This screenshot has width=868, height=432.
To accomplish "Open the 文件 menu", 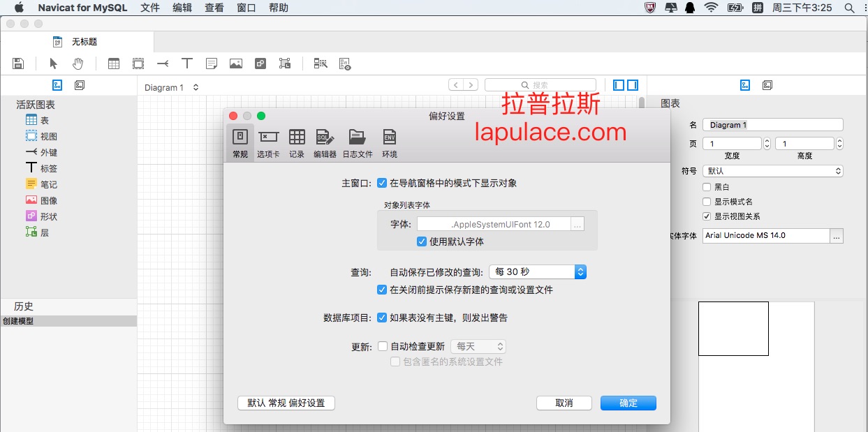I will [x=150, y=8].
